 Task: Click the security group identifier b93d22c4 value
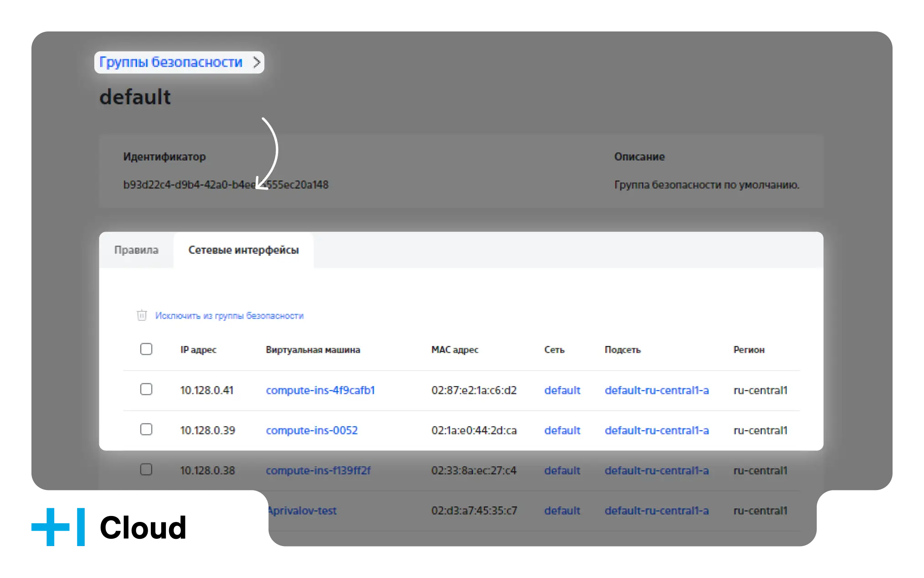pos(226,185)
